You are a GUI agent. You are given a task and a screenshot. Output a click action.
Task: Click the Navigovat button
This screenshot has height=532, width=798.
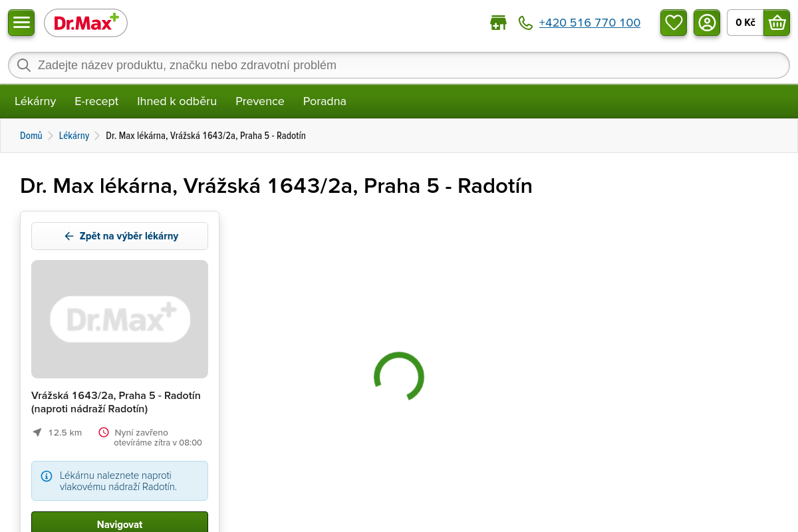click(x=120, y=522)
